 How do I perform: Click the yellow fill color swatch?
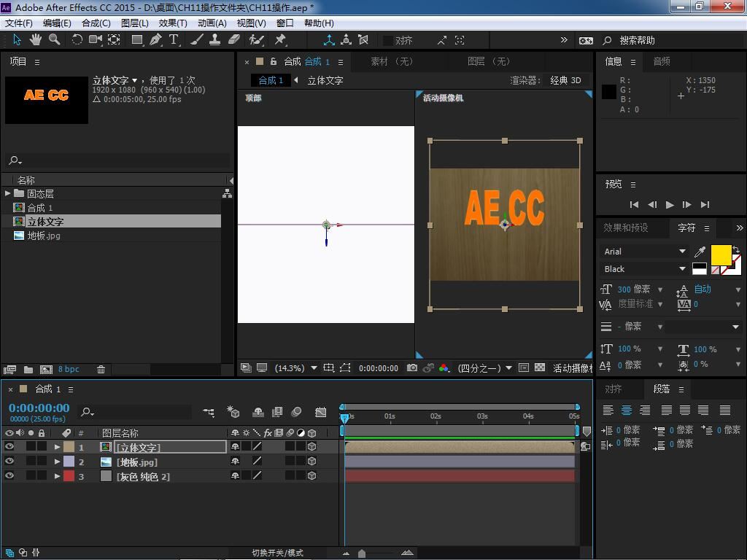coord(721,255)
